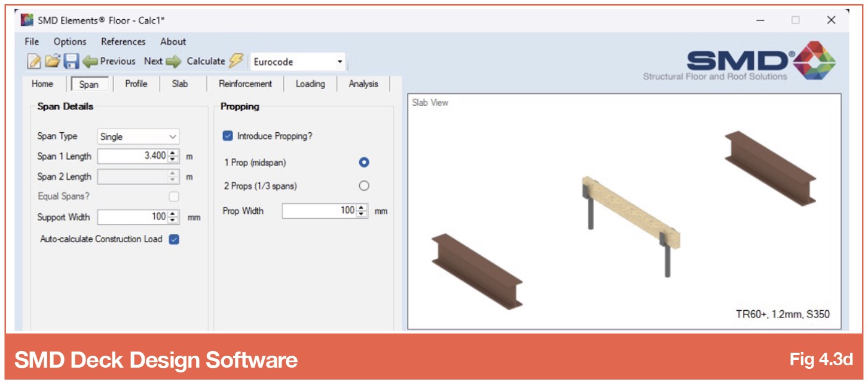Increase Support Width with up arrow

tap(173, 213)
